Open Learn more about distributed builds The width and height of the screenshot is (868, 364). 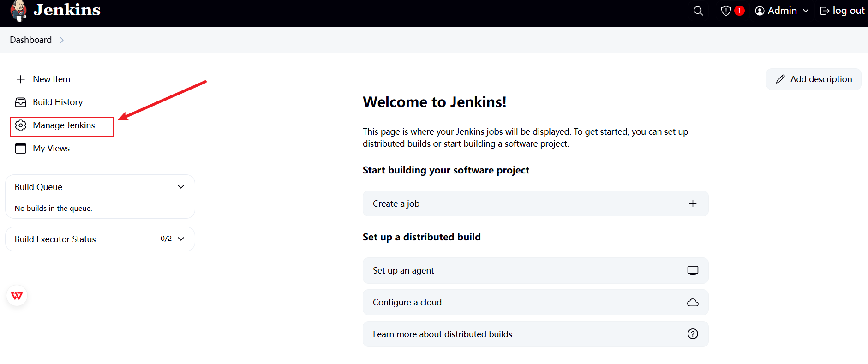(x=535, y=334)
